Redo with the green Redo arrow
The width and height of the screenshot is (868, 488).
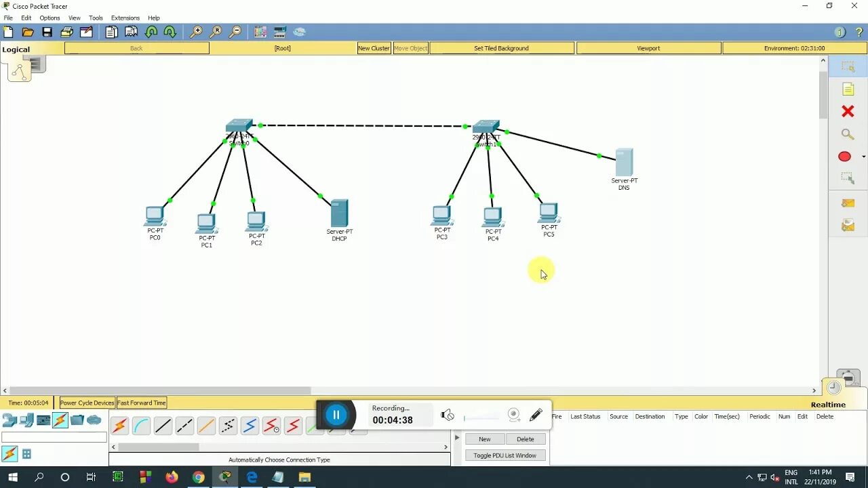click(170, 32)
